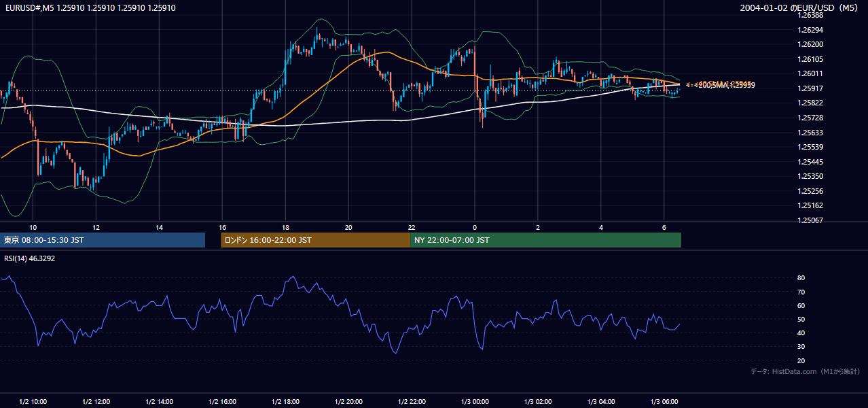Click price axis label 1.25917

pyautogui.click(x=810, y=88)
